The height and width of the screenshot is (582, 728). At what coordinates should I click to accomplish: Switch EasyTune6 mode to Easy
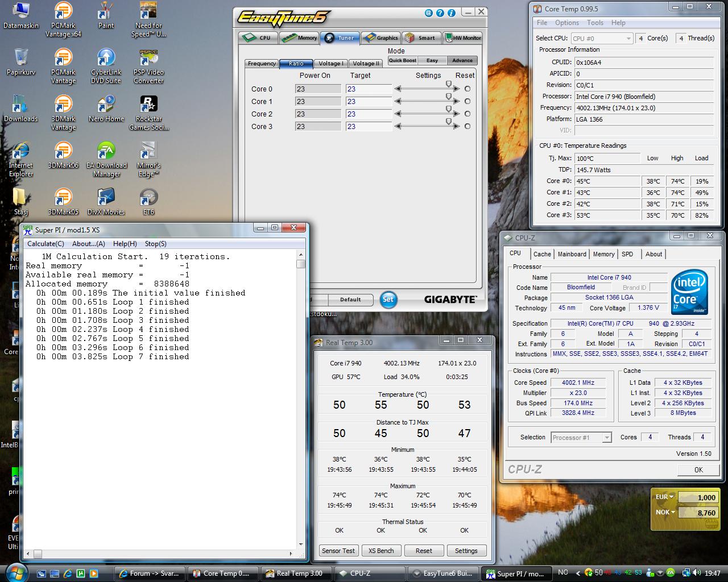point(432,60)
